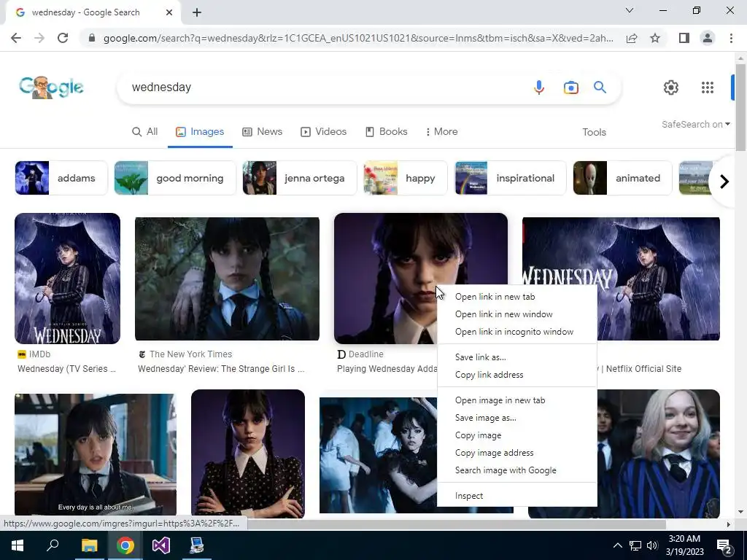Bookmark this page with the star icon
747x560 pixels.
655,38
